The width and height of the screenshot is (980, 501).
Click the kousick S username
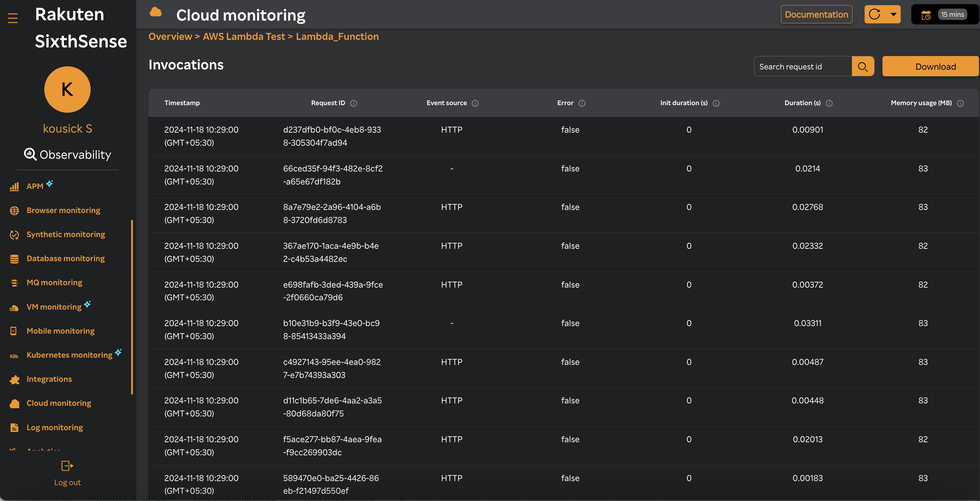tap(67, 129)
